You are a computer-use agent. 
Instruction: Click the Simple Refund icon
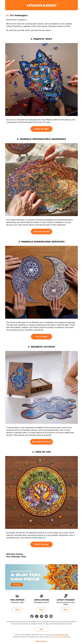(x=41, y=596)
